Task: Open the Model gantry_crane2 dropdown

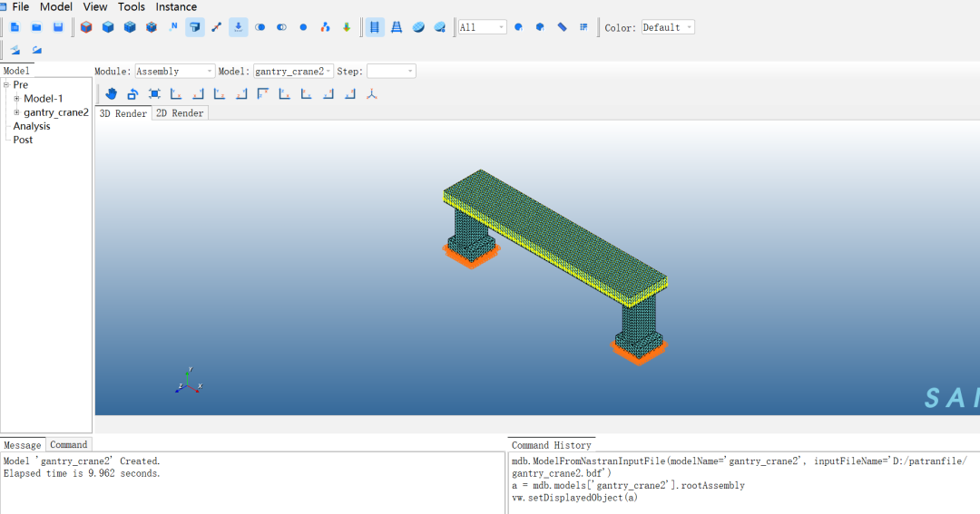Action: pos(293,72)
